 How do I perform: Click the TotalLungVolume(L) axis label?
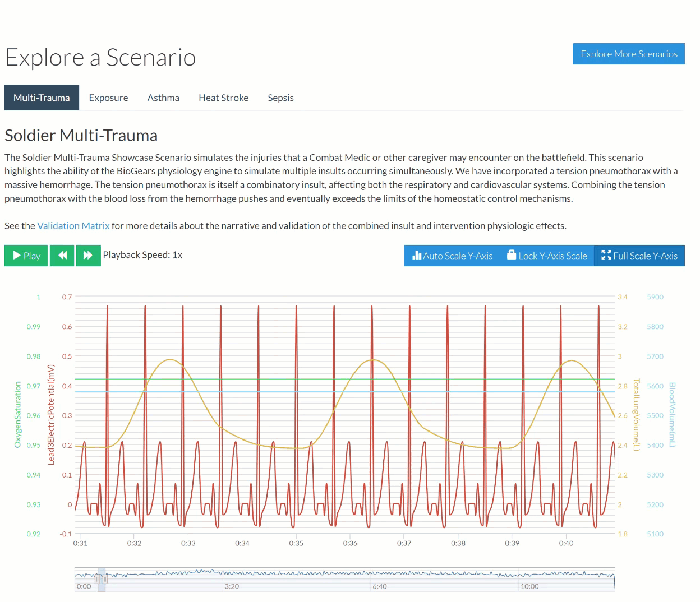click(636, 415)
